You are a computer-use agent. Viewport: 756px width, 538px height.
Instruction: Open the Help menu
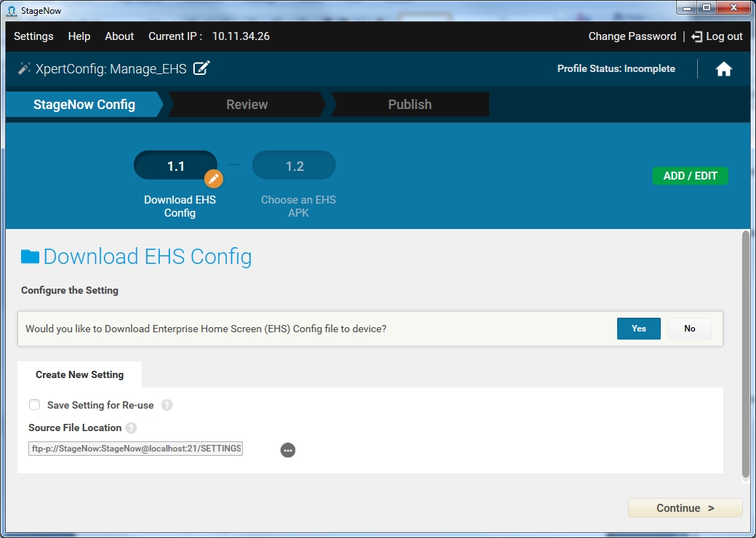click(x=79, y=36)
